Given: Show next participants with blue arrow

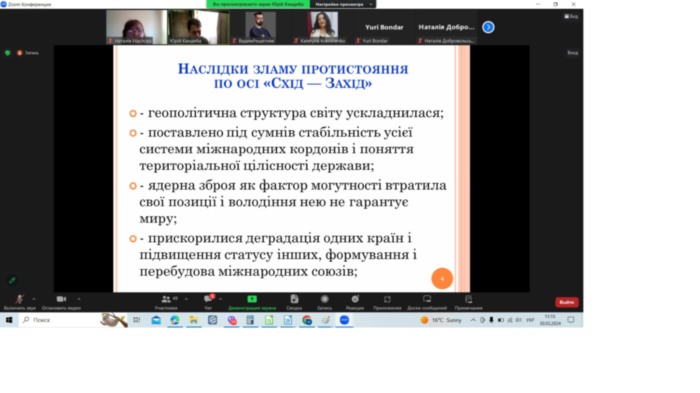Looking at the screenshot, I should (488, 27).
